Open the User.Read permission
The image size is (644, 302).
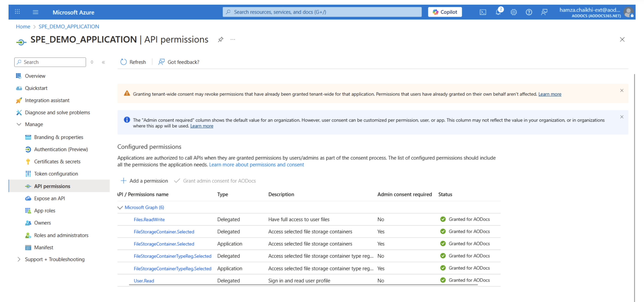point(144,281)
